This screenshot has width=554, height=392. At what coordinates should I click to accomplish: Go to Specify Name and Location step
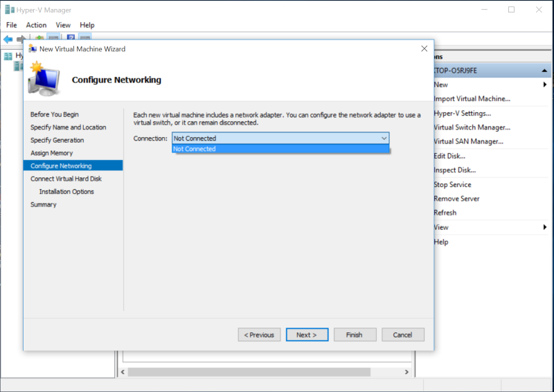tap(68, 127)
